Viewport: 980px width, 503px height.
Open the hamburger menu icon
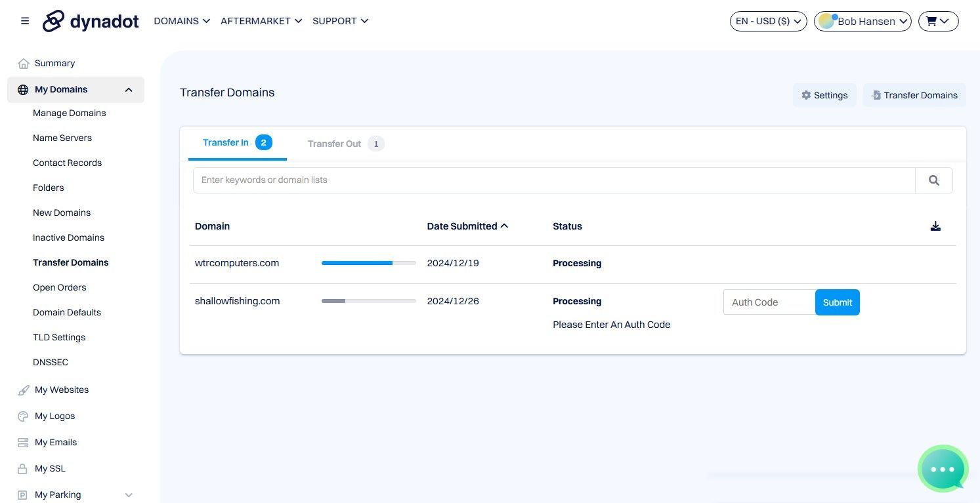[25, 21]
